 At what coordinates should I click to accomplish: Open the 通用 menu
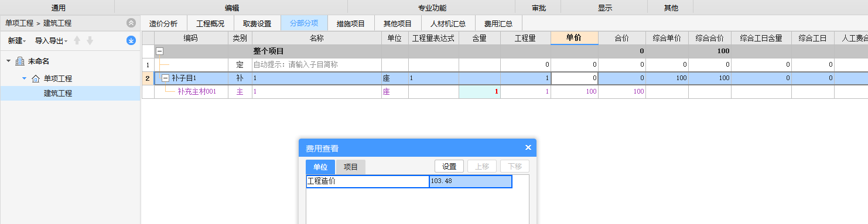coord(58,8)
